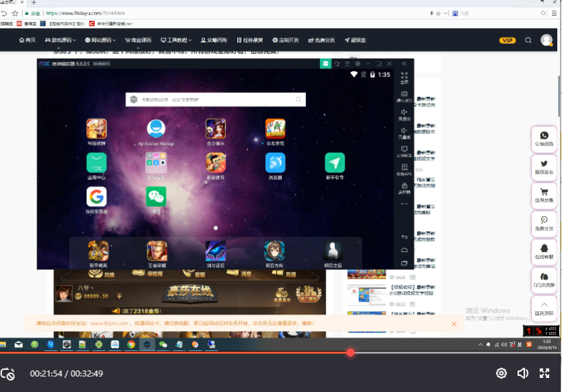Launch the blue dragon eye game in dock
The image size is (562, 392).
coord(216,251)
